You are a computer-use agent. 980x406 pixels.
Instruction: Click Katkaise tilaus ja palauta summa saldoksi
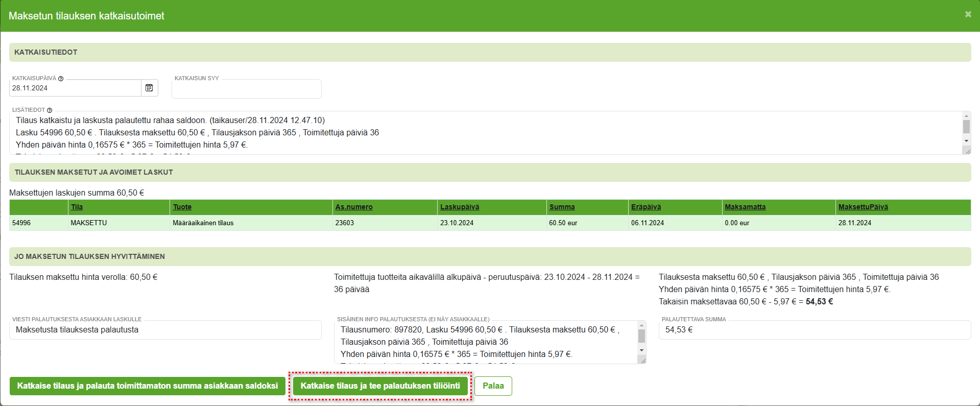(148, 386)
